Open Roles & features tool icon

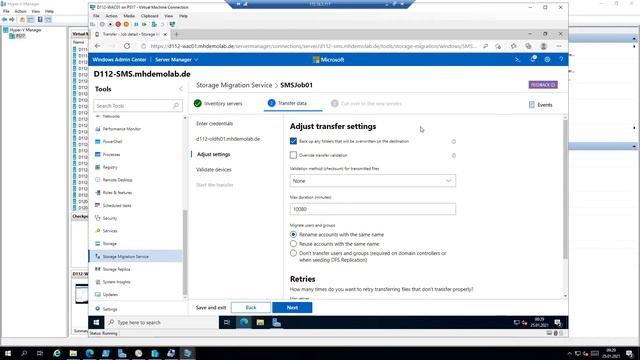point(98,192)
